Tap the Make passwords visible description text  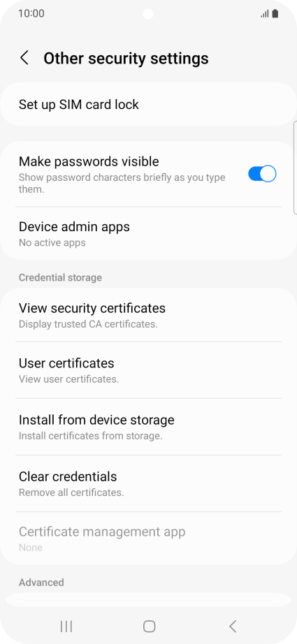[x=122, y=183]
